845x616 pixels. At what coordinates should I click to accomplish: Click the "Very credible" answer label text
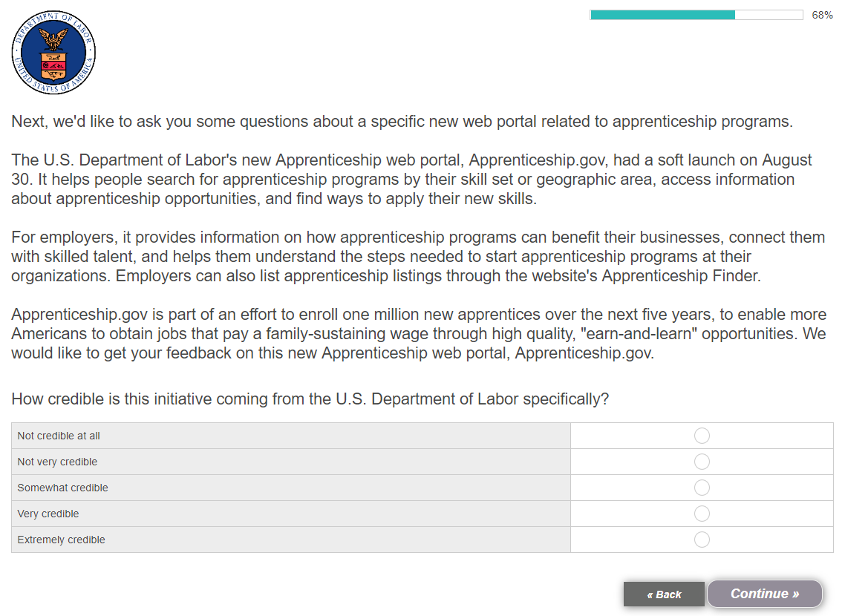[48, 514]
